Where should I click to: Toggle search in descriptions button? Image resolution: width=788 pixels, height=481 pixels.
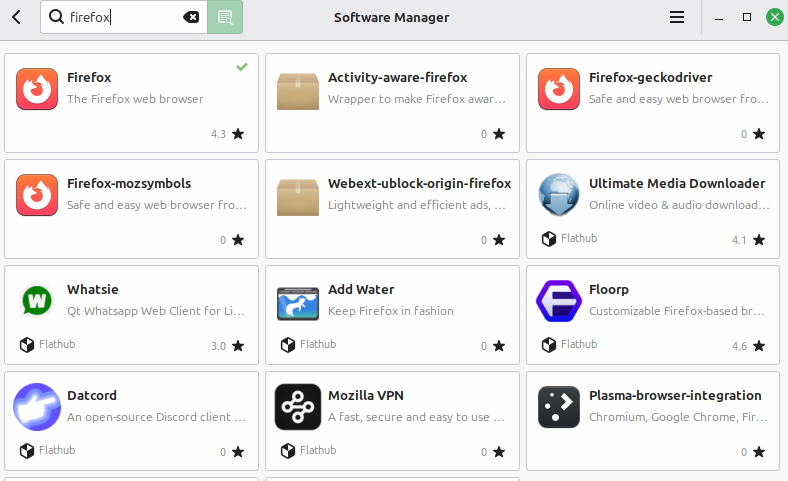click(225, 17)
